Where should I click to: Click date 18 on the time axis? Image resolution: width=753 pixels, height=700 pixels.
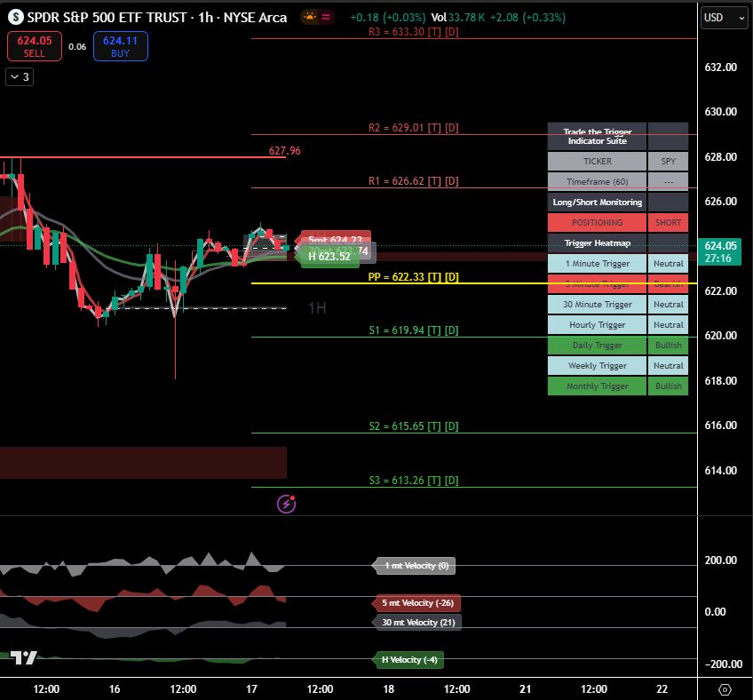(388, 689)
